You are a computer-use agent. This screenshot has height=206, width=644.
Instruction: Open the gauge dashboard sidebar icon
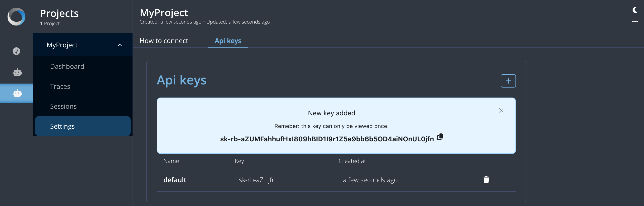(16, 51)
